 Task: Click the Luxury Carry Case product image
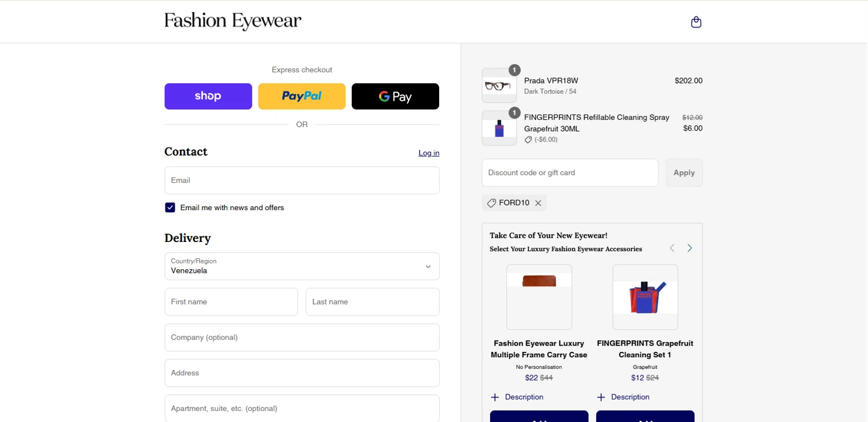(539, 297)
